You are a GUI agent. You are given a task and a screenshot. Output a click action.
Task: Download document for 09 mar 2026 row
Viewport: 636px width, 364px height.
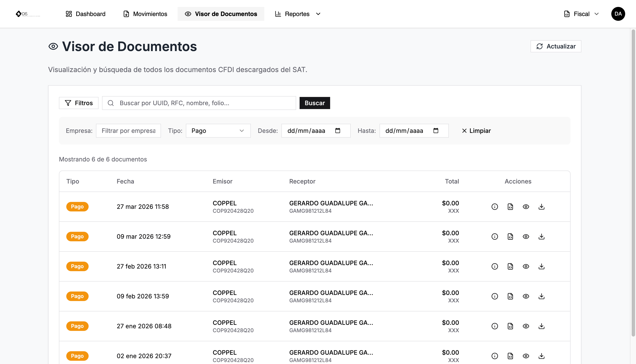pos(541,237)
